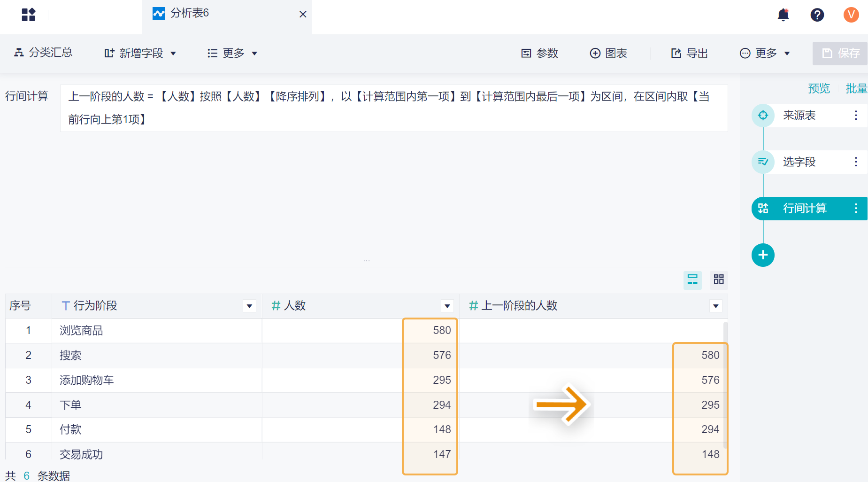Click the 图表 plus-circle icon
The image size is (868, 482).
(595, 53)
